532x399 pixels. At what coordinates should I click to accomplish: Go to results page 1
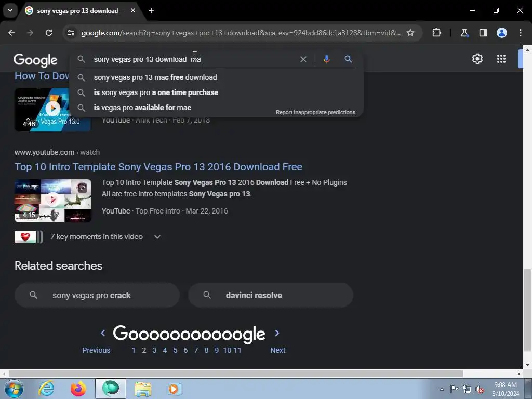coord(134,350)
